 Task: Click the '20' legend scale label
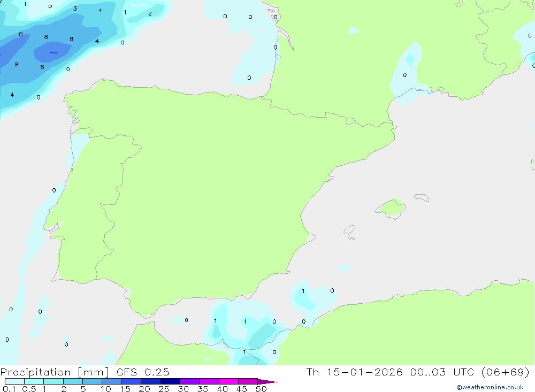click(144, 389)
